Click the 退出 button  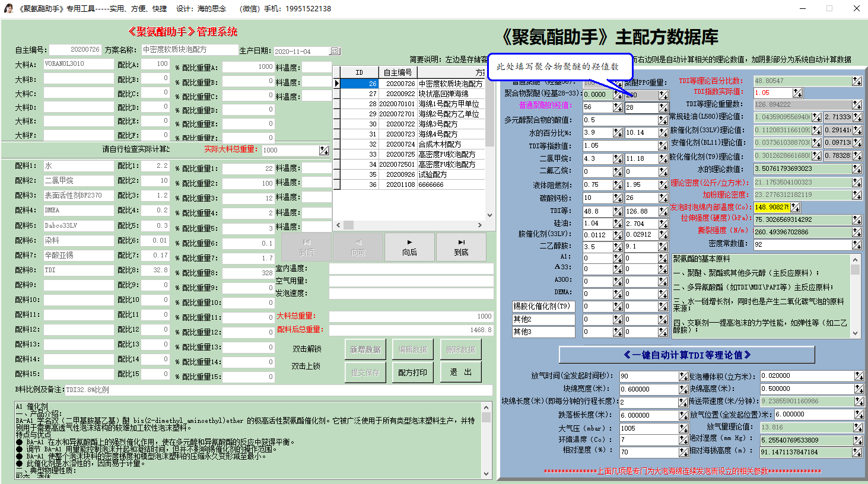pos(460,372)
